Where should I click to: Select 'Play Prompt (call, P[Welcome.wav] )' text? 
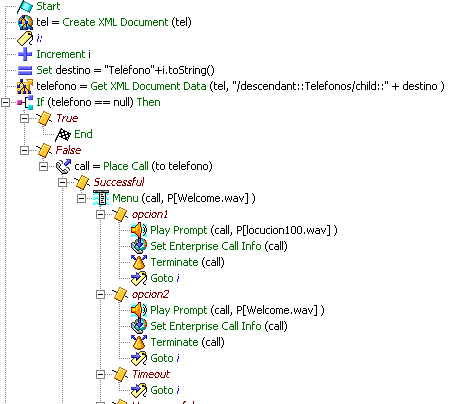(237, 310)
